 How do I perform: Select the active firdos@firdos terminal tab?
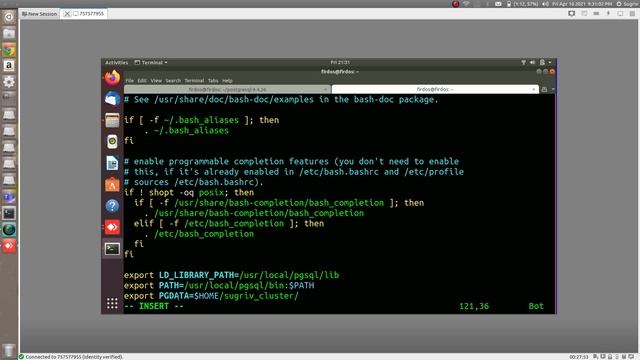pyautogui.click(x=435, y=89)
